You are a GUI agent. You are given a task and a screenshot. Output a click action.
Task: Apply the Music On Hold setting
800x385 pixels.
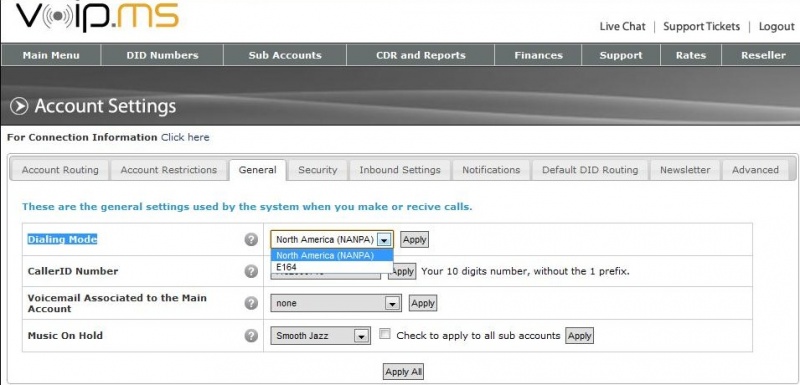pos(580,336)
